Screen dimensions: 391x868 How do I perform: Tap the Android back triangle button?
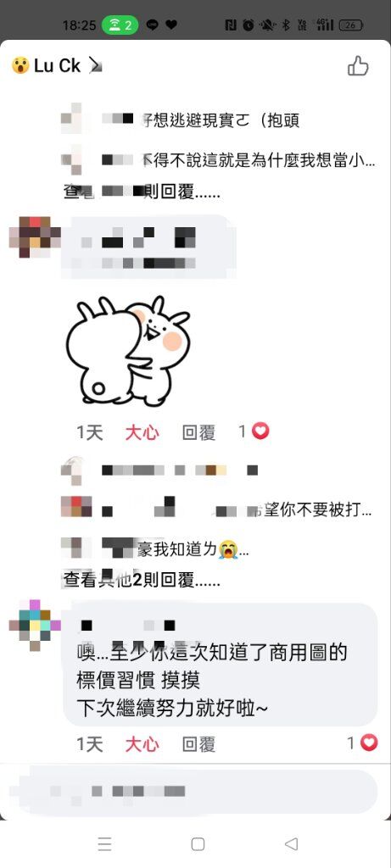[x=291, y=843]
